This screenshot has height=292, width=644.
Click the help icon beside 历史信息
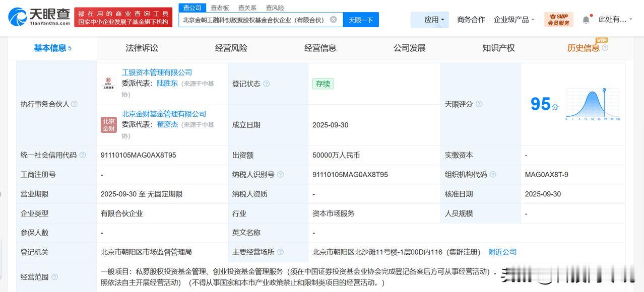[x=605, y=48]
